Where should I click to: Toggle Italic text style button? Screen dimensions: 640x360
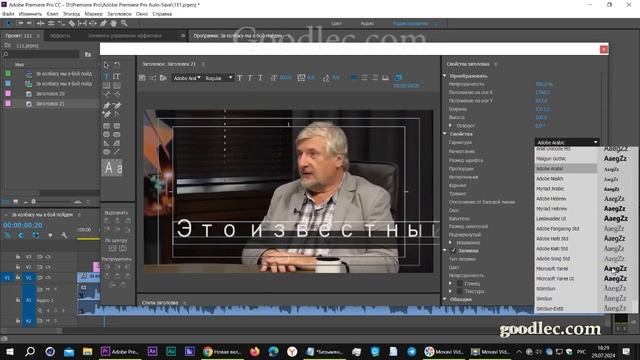pyautogui.click(x=250, y=78)
